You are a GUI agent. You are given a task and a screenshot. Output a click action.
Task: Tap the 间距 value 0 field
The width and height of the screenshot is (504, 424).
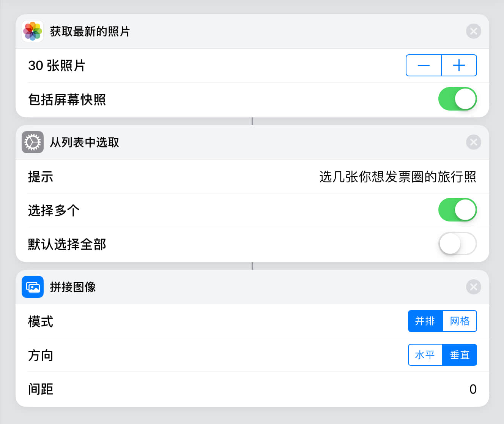[x=472, y=389]
